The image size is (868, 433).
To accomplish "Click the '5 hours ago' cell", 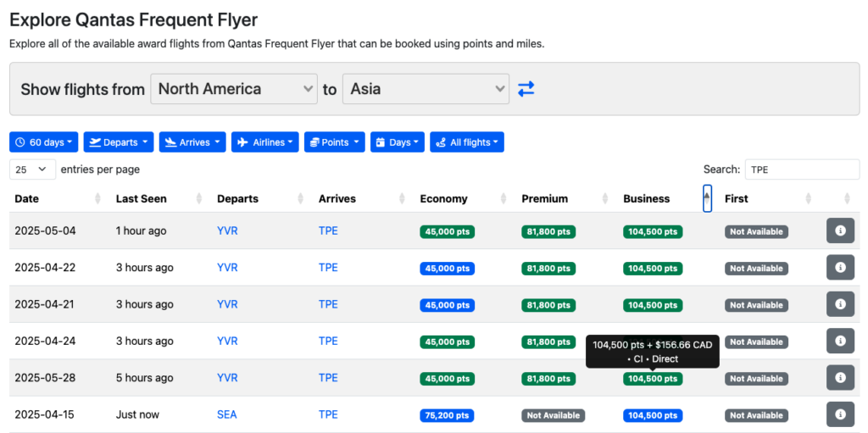I will click(144, 378).
